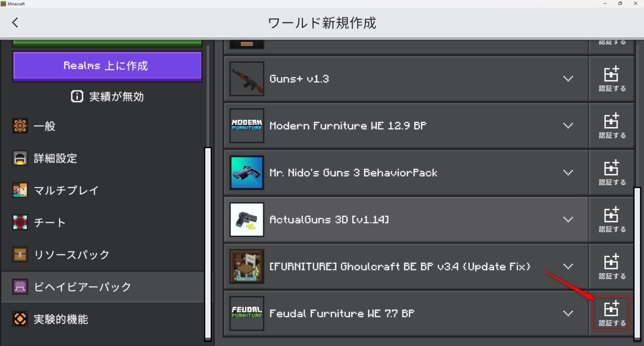Expand the Feudal Furniture details chevron

pos(568,313)
